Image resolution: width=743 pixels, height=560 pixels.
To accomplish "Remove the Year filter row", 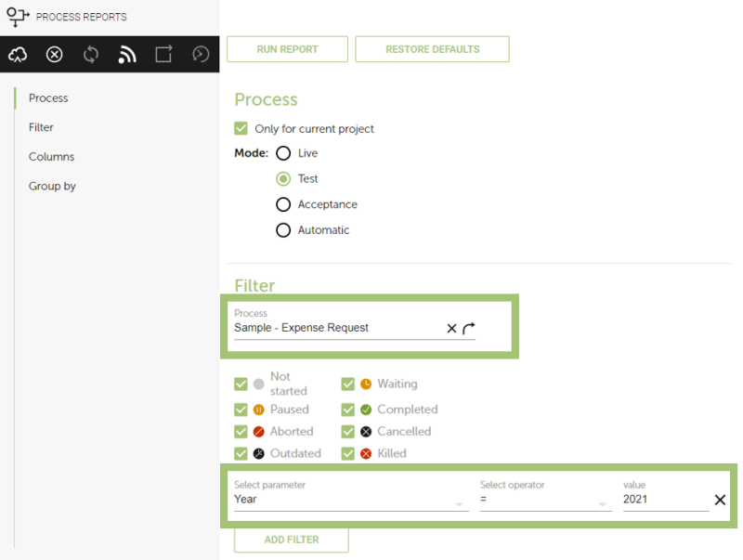I will tap(720, 500).
